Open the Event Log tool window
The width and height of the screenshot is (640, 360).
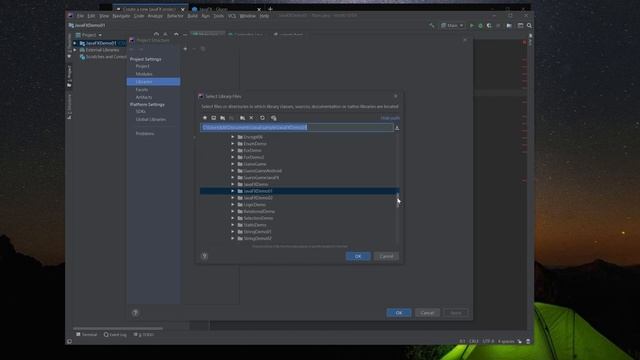[115, 335]
